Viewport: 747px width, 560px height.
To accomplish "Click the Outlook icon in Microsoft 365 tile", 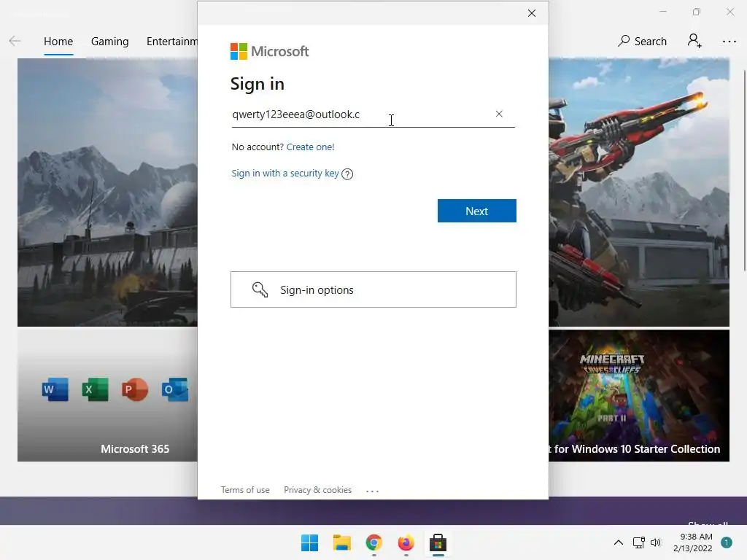I will (175, 389).
